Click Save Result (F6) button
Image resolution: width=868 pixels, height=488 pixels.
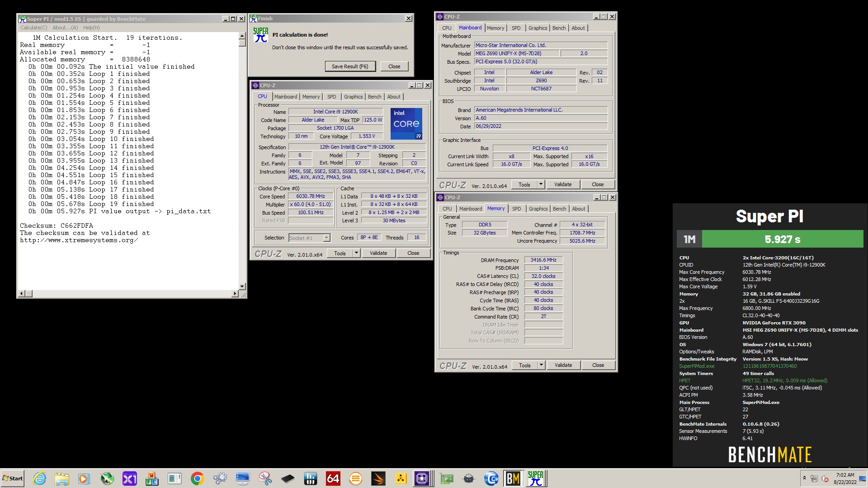point(350,66)
